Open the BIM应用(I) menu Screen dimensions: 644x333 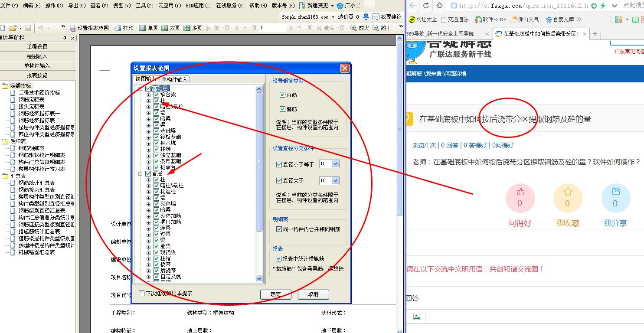tap(198, 6)
